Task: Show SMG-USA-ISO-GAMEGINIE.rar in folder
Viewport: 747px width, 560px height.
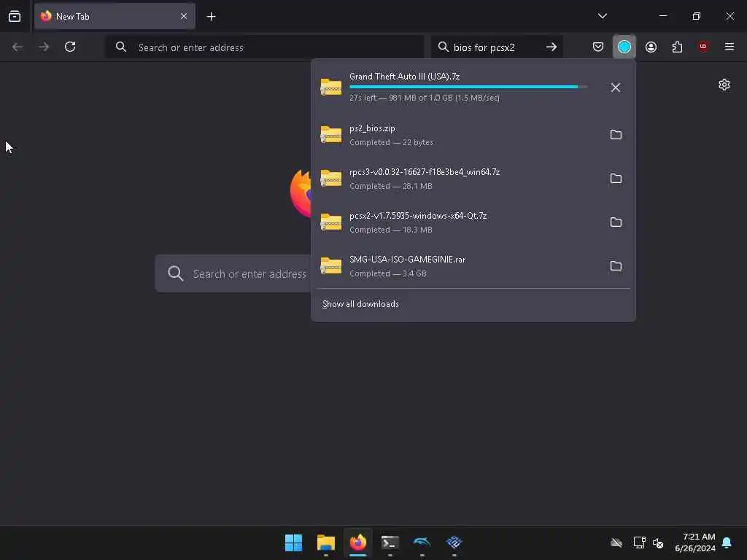Action: coord(616,266)
